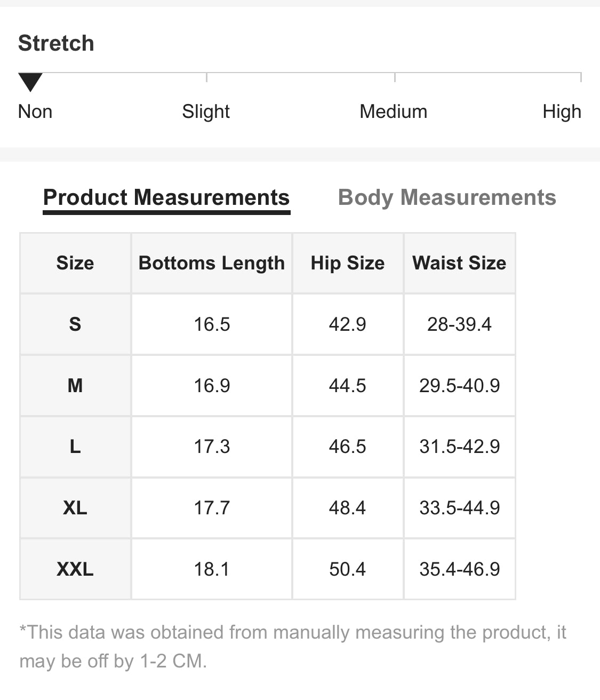Select the XL size row label
Screen dimensions: 600x700
click(x=75, y=508)
